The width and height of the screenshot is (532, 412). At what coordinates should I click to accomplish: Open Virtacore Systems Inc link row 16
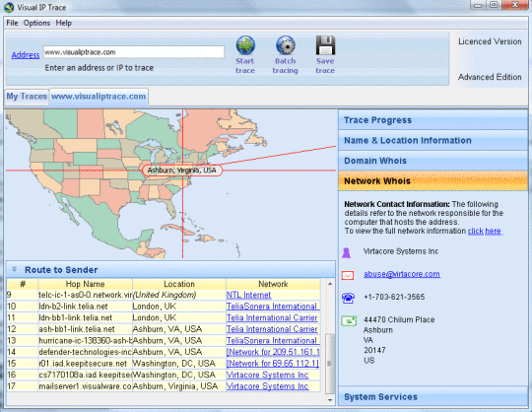(268, 375)
